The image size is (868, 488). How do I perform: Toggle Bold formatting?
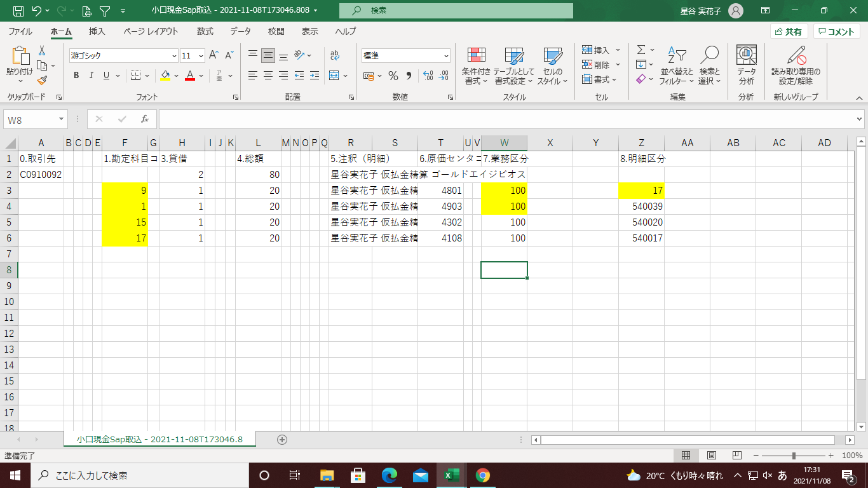coord(76,76)
